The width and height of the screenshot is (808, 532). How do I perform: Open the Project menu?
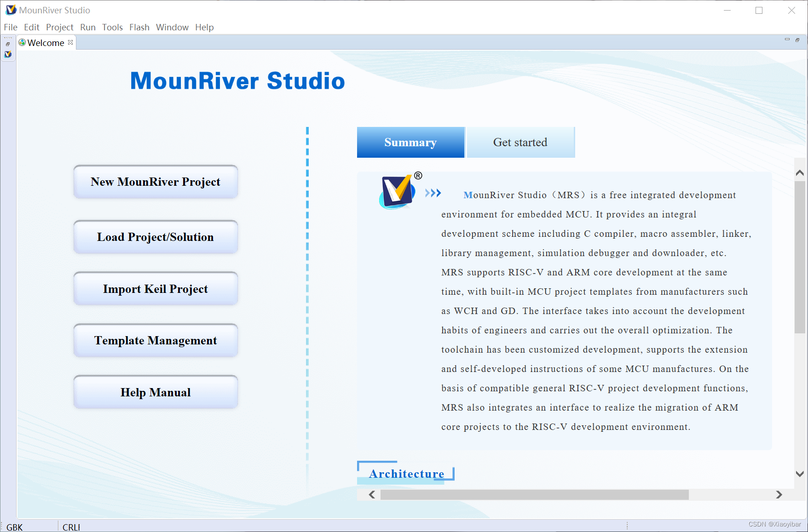click(x=60, y=27)
